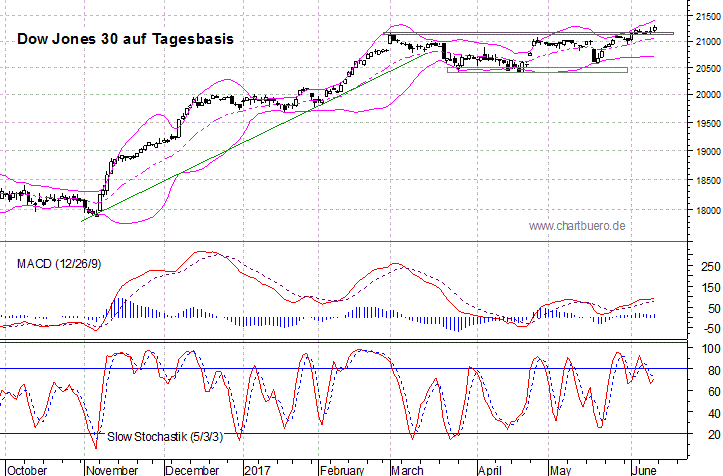Click the MACD axis value 250
723x476 pixels.
pos(711,267)
